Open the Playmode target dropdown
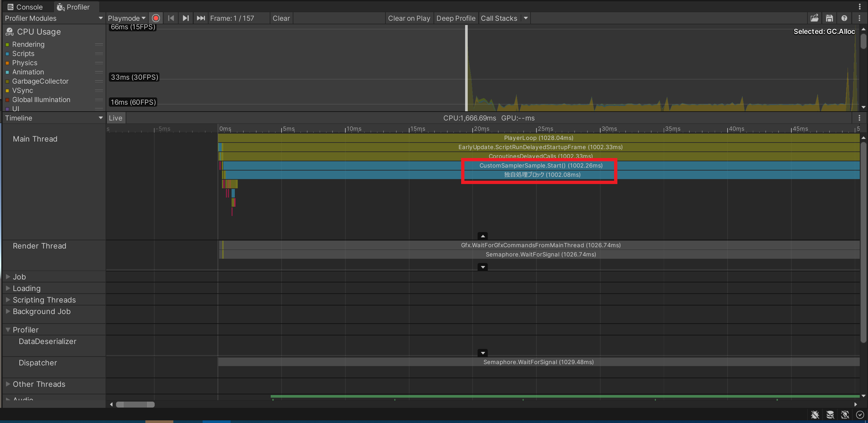This screenshot has height=423, width=868. pyautogui.click(x=126, y=18)
